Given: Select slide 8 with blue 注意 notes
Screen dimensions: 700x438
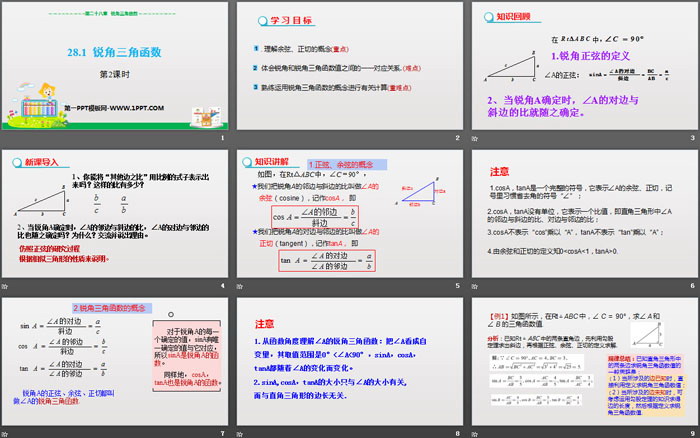Looking at the screenshot, I should (x=350, y=362).
